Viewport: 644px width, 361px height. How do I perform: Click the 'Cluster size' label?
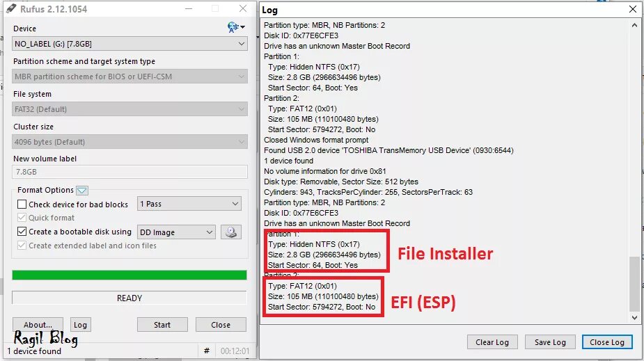tap(33, 127)
